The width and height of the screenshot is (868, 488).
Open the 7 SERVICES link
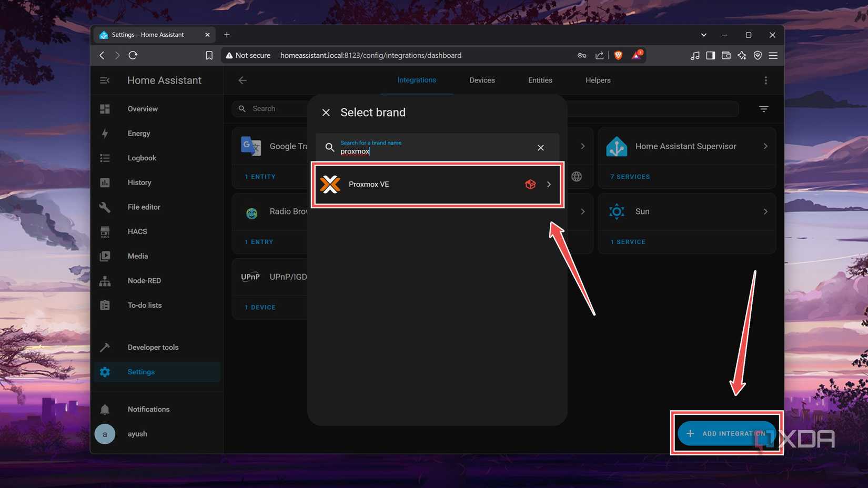point(630,177)
